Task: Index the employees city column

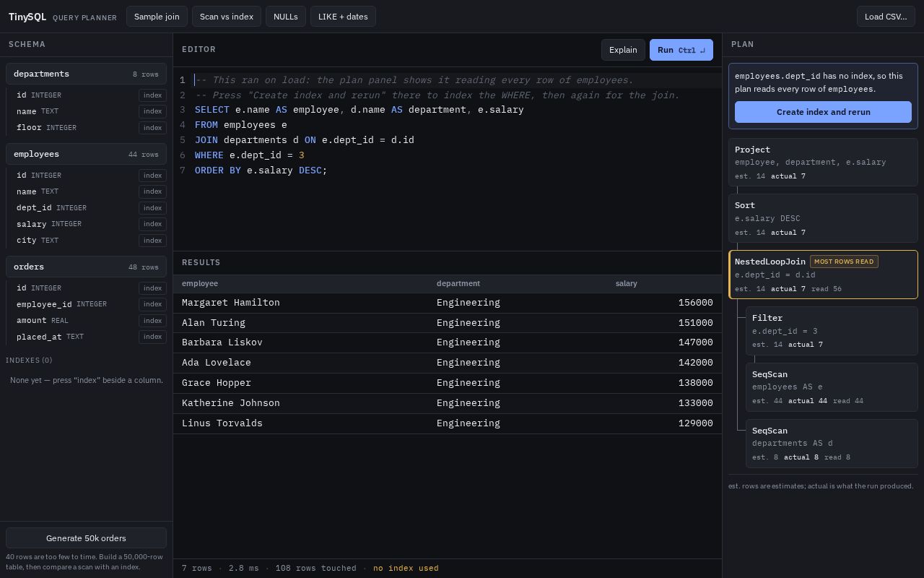Action: [x=152, y=241]
